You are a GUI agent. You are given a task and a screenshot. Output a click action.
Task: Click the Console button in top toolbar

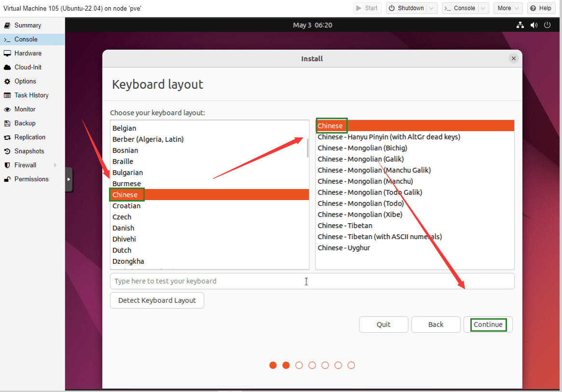click(x=460, y=8)
